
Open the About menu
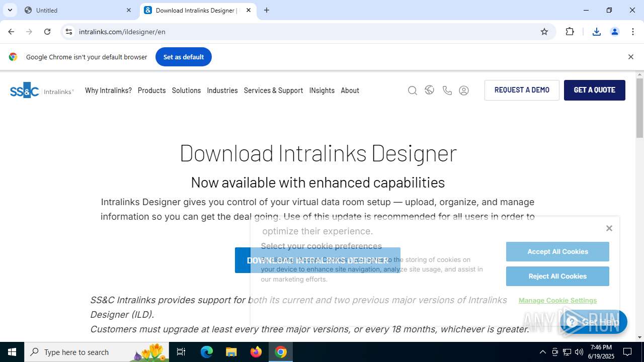pyautogui.click(x=350, y=90)
